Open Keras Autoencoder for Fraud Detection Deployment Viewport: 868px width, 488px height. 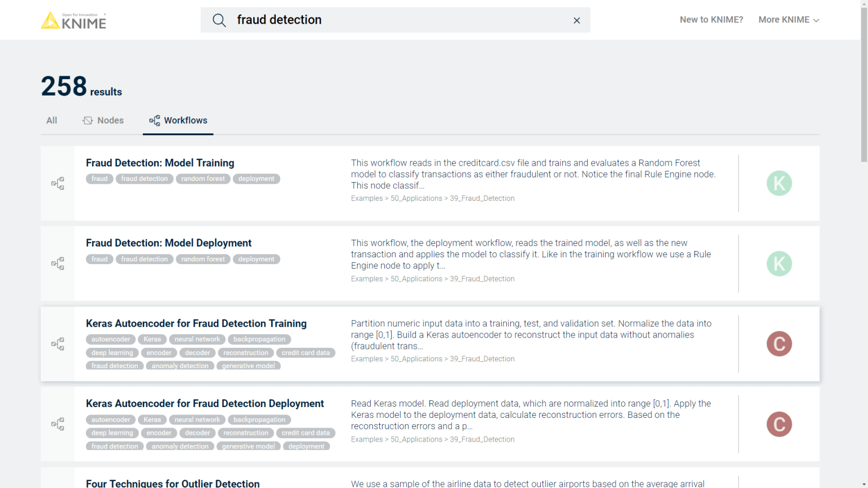coord(205,404)
